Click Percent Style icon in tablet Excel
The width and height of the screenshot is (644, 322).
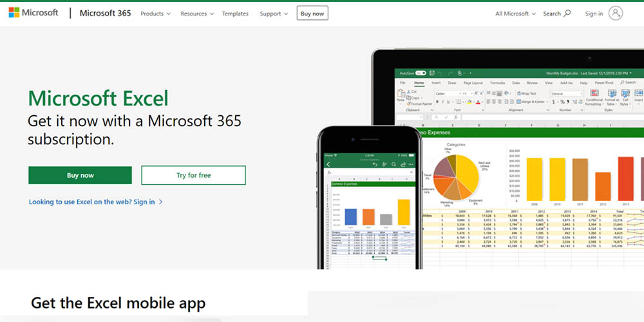562,102
